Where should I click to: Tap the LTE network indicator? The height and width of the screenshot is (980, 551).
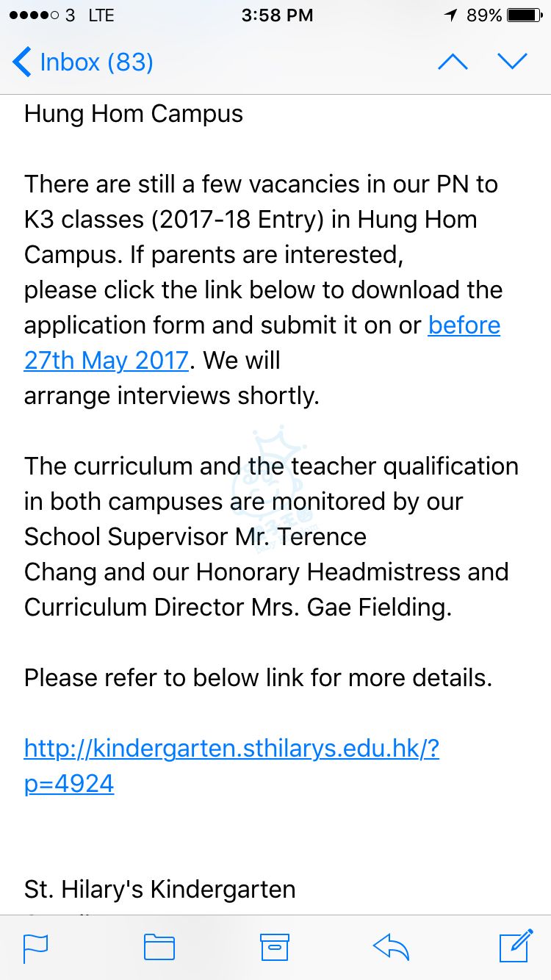pyautogui.click(x=101, y=15)
